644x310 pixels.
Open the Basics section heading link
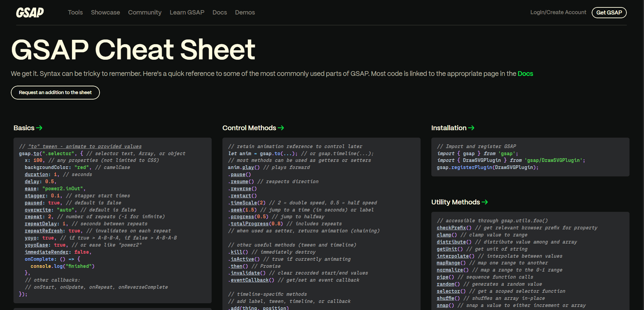pos(24,128)
